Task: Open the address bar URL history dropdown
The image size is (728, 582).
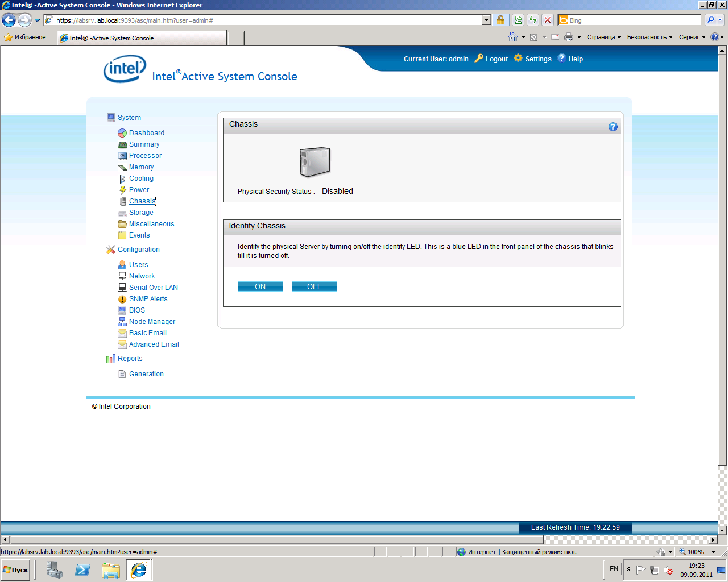Action: click(x=486, y=20)
